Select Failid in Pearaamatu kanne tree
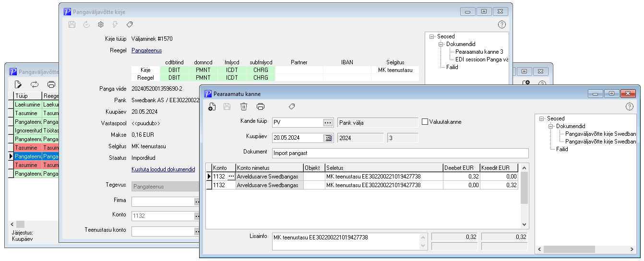 pyautogui.click(x=562, y=149)
